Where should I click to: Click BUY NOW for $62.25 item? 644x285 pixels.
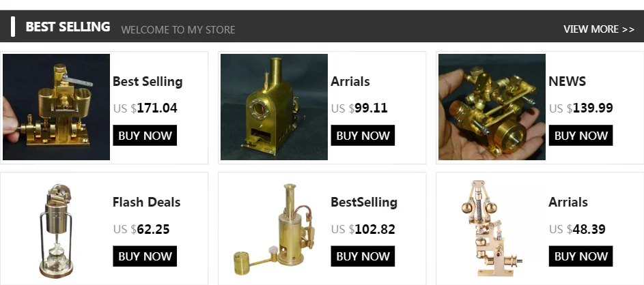[145, 256]
